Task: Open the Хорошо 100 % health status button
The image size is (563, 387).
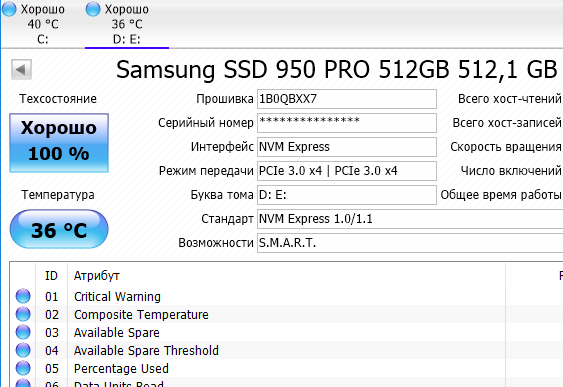Action: click(x=59, y=143)
